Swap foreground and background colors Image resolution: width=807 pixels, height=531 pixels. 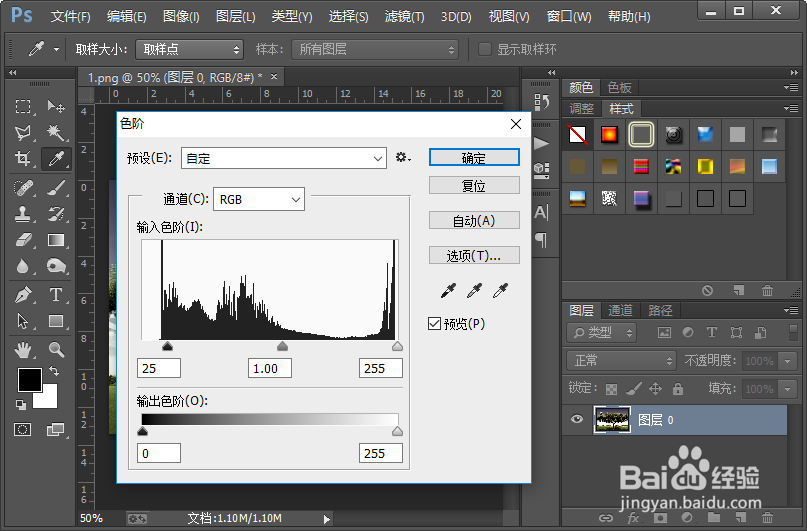click(x=54, y=370)
